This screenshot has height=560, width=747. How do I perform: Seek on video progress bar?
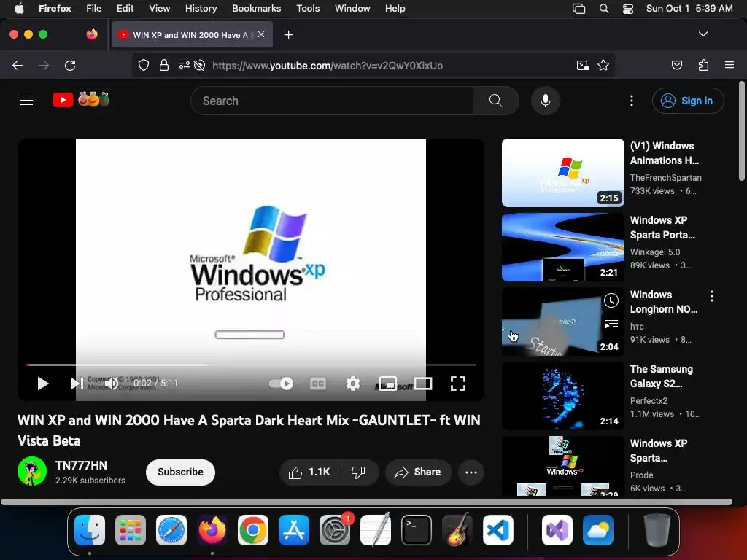pyautogui.click(x=251, y=365)
